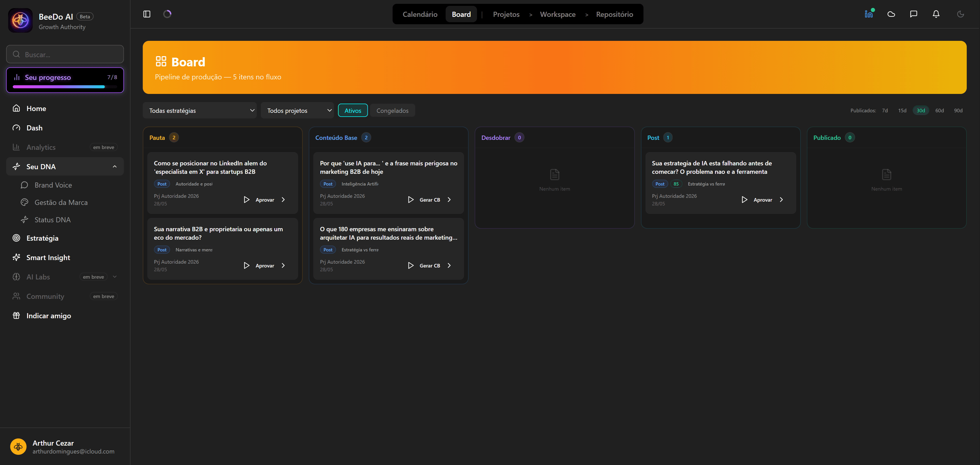Click the Gestão da Marca palette icon
980x465 pixels.
click(24, 202)
